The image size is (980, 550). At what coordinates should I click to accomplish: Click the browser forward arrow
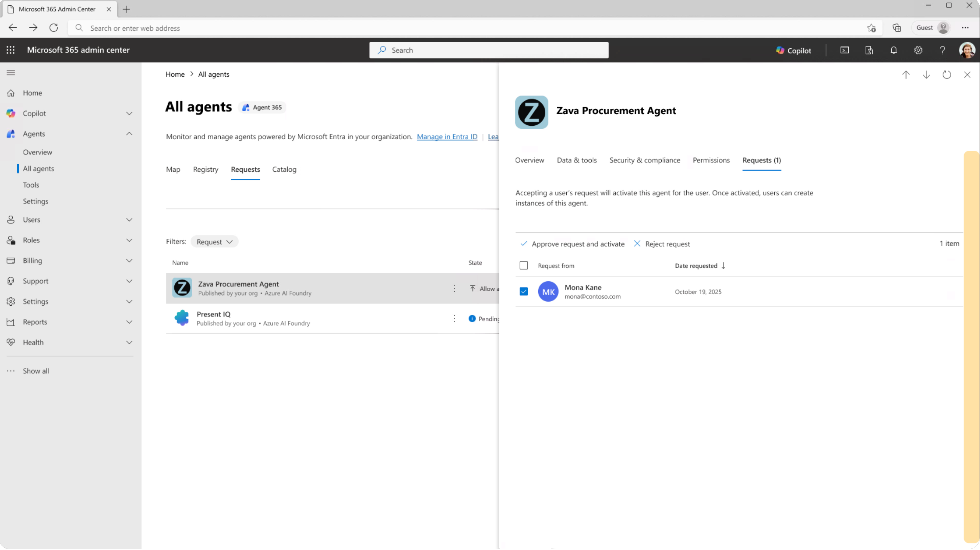(33, 28)
